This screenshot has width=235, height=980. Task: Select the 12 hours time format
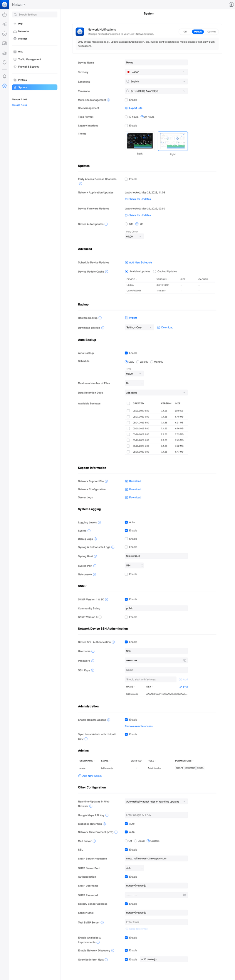pos(126,117)
